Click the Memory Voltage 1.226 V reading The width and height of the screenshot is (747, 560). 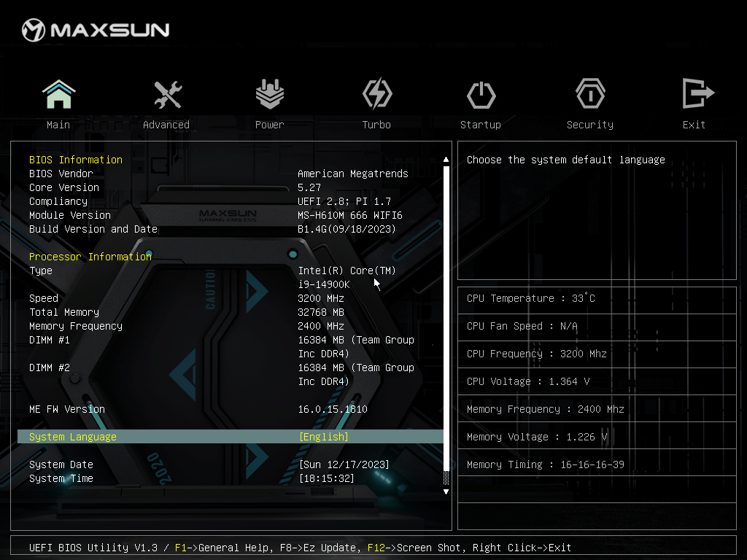pyautogui.click(x=537, y=437)
